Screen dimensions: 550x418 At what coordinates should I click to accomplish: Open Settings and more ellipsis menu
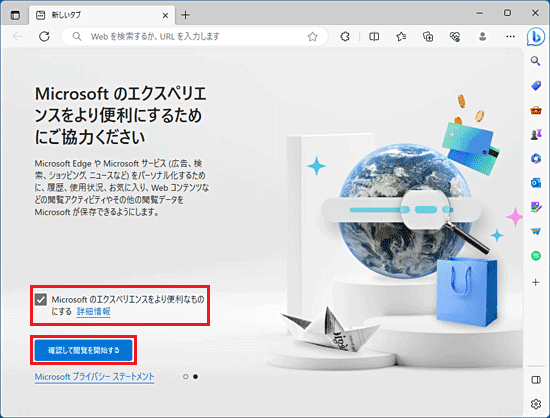pyautogui.click(x=510, y=36)
